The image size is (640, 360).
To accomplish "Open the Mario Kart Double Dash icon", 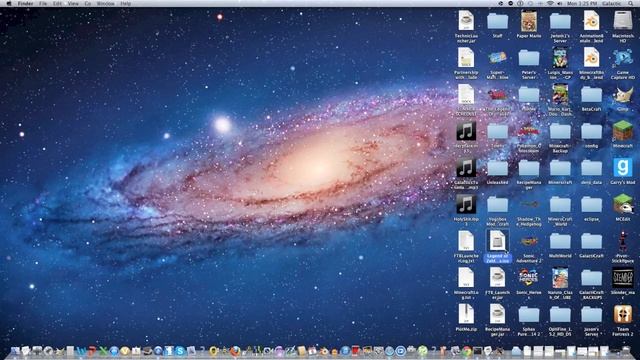I will pos(560,95).
